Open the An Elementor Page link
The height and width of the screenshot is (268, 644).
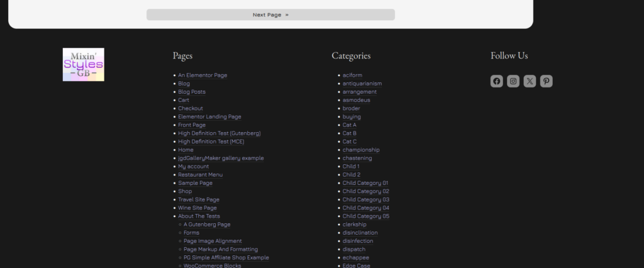tap(203, 75)
